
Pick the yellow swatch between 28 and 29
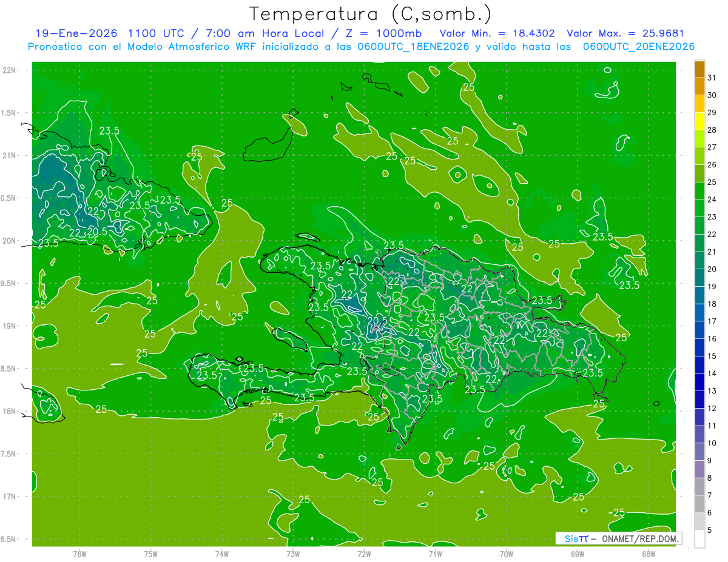(x=699, y=121)
